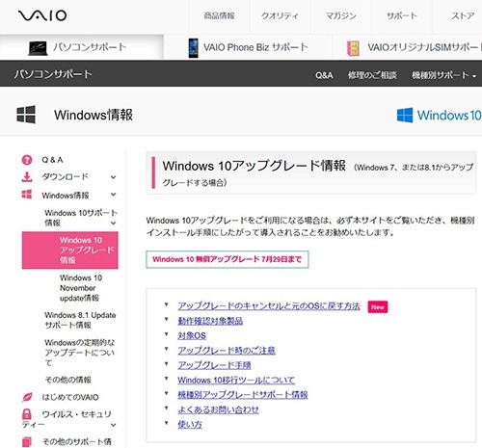Open the アップグレード時のご注意 link

point(227,351)
